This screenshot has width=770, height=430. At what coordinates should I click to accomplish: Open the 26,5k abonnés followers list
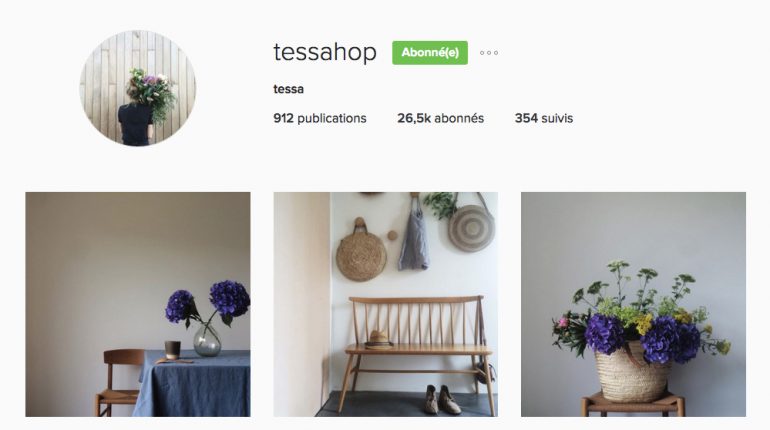coord(440,118)
